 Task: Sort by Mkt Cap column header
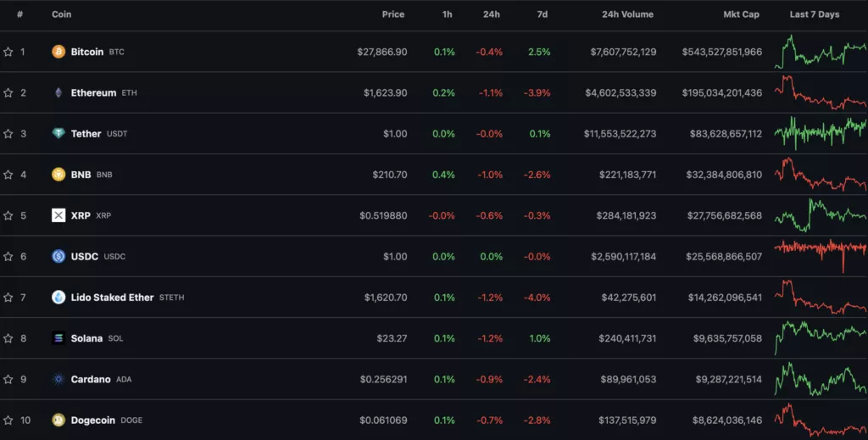pos(741,14)
